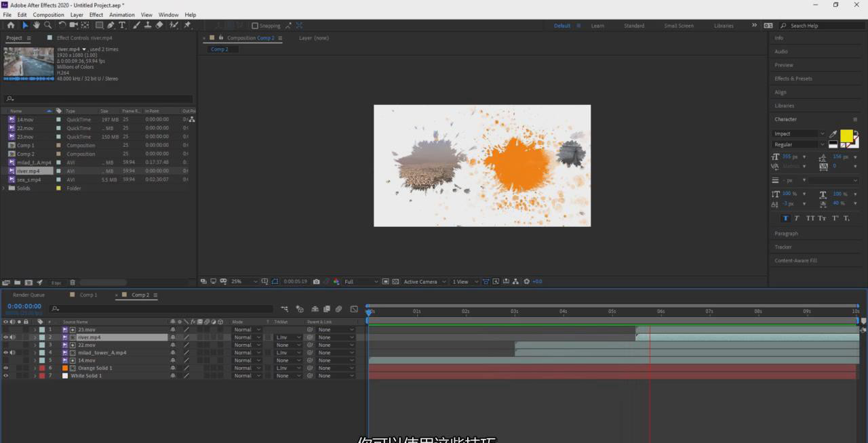The width and height of the screenshot is (868, 443).
Task: Pick the Clone Stamp tool
Action: [147, 25]
